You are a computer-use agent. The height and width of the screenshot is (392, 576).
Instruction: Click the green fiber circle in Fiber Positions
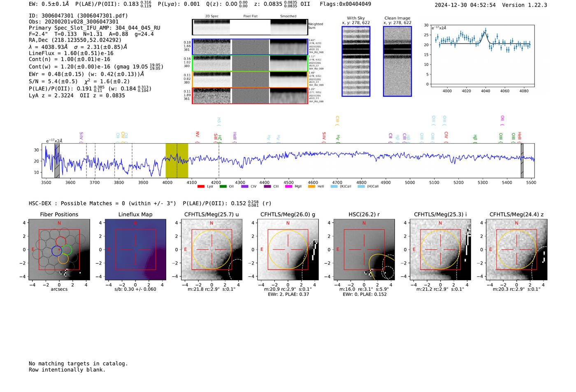pyautogui.click(x=67, y=250)
